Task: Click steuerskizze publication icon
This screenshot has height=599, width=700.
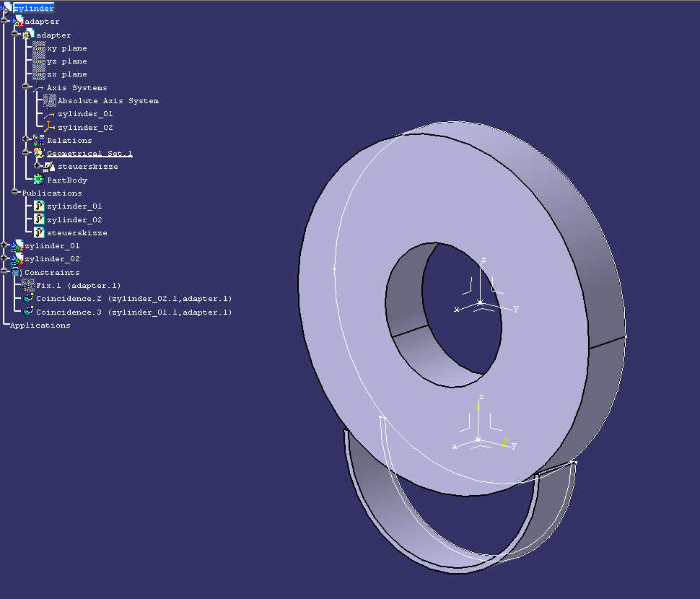Action: tap(39, 232)
